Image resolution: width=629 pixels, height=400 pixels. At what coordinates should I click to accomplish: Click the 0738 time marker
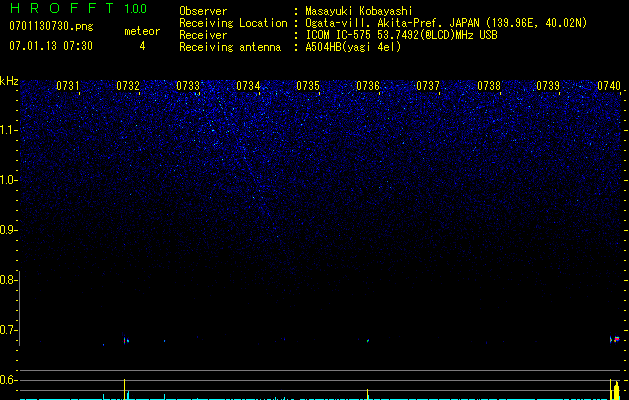pyautogui.click(x=489, y=86)
